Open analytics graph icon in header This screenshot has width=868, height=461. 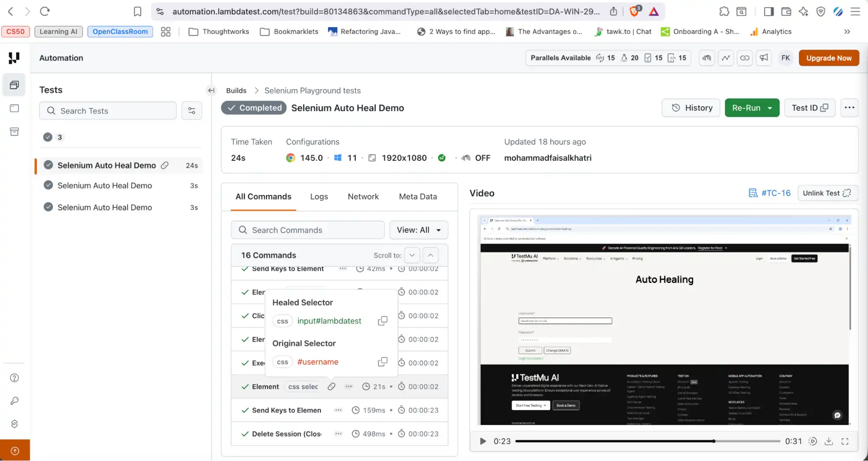coord(726,58)
